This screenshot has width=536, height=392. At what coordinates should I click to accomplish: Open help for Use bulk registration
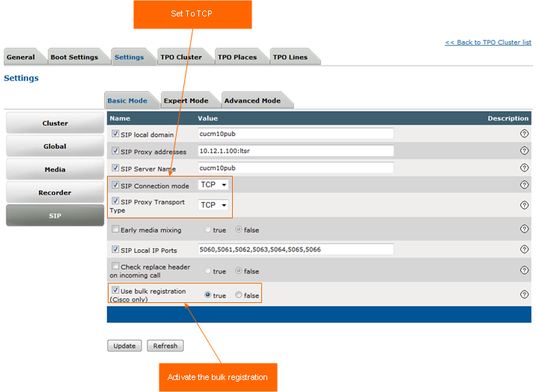(x=524, y=294)
